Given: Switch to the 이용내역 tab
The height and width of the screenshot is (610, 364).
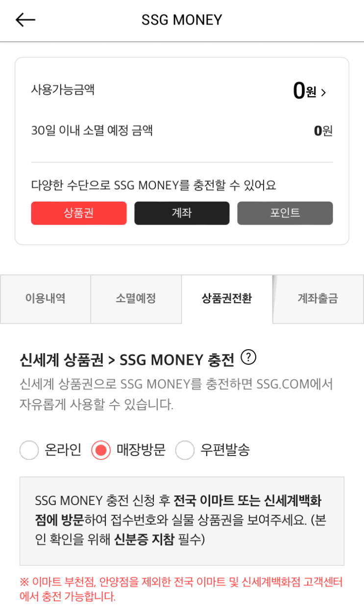Looking at the screenshot, I should pos(46,299).
